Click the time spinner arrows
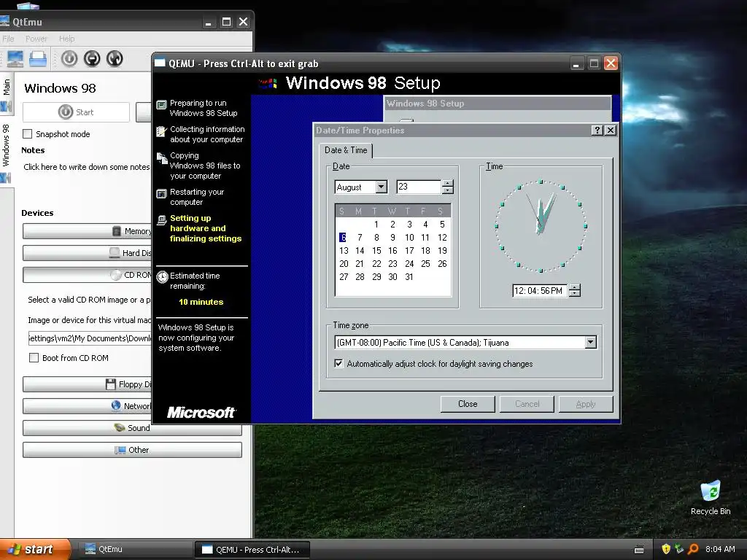This screenshot has height=560, width=747. 575,290
